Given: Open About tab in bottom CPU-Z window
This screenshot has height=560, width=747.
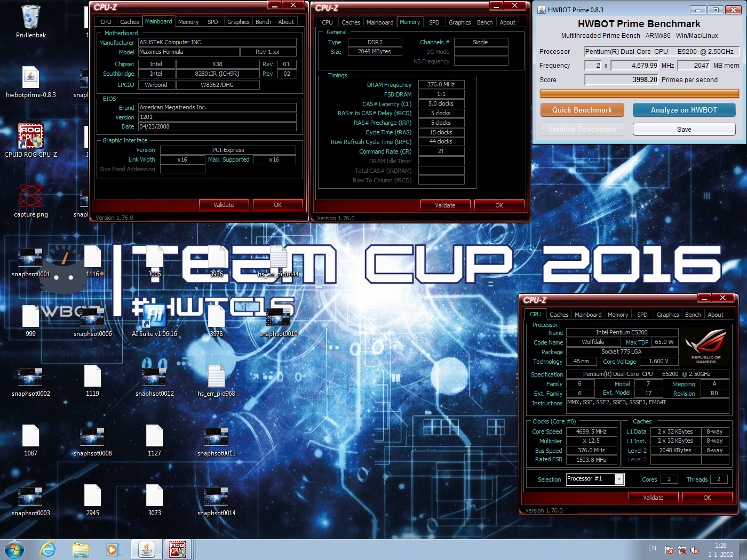Looking at the screenshot, I should pos(715,315).
